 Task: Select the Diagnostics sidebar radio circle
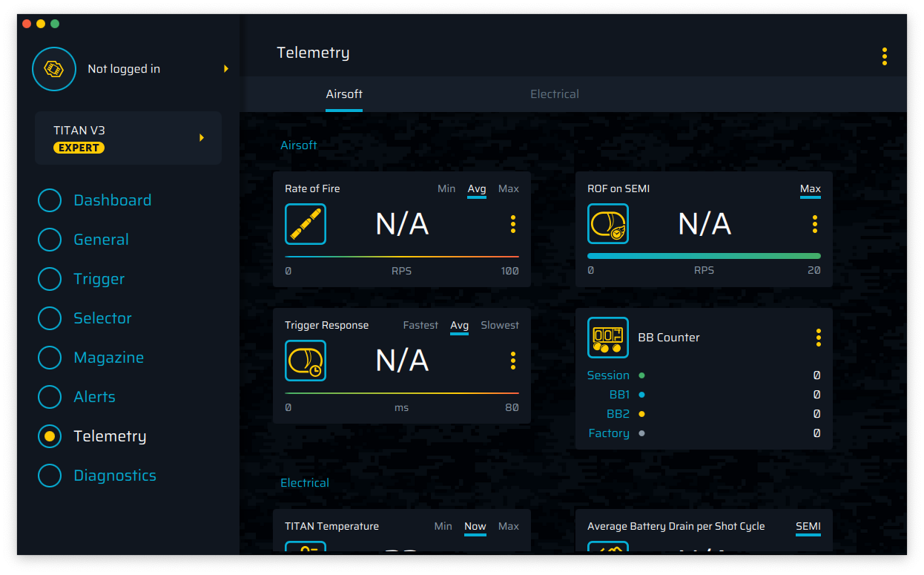[x=50, y=476]
